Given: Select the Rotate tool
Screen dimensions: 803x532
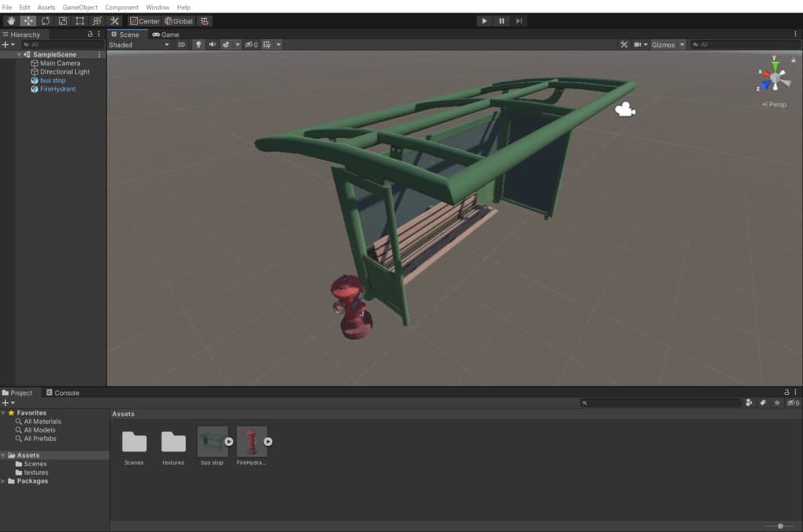Looking at the screenshot, I should tap(45, 21).
